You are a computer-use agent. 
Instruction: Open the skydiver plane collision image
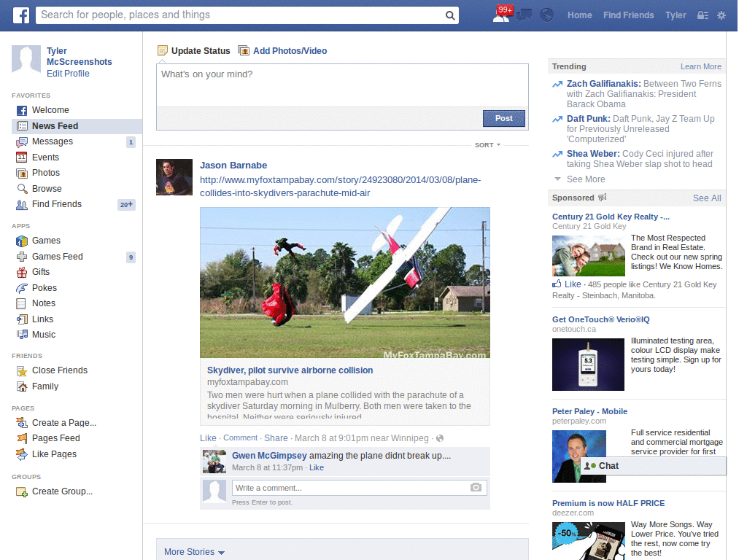(x=345, y=282)
